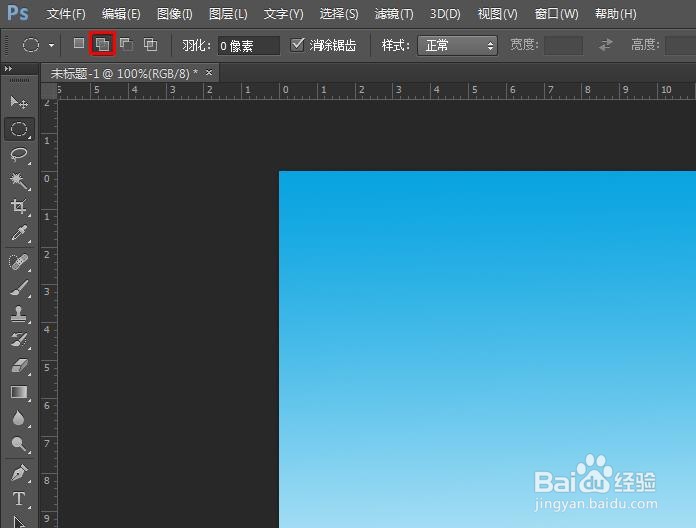This screenshot has height=528, width=696.
Task: Close the 未标题-1 document tab
Action: pos(209,72)
